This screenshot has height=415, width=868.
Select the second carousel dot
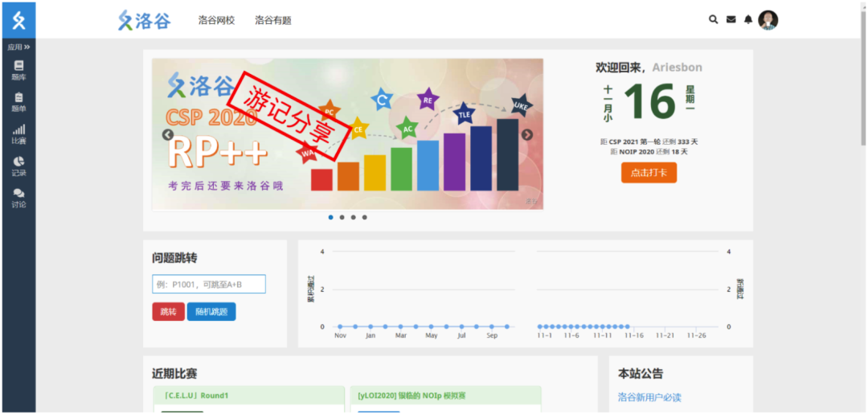coord(342,217)
